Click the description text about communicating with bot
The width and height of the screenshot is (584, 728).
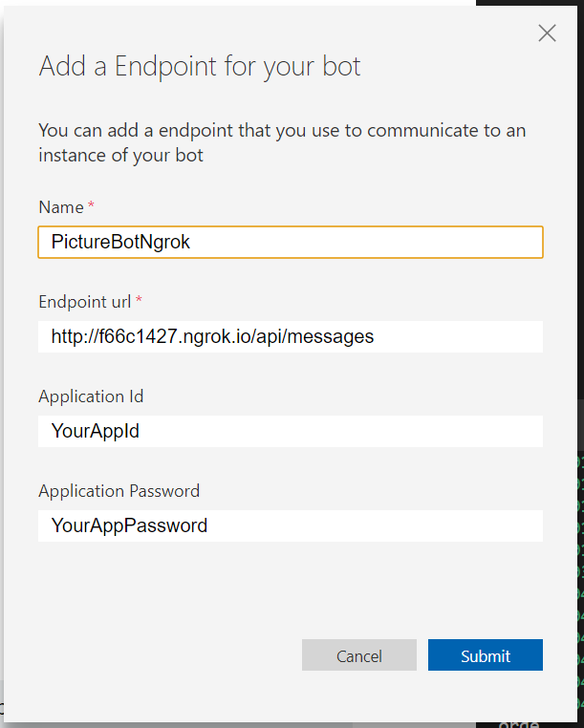pyautogui.click(x=282, y=142)
